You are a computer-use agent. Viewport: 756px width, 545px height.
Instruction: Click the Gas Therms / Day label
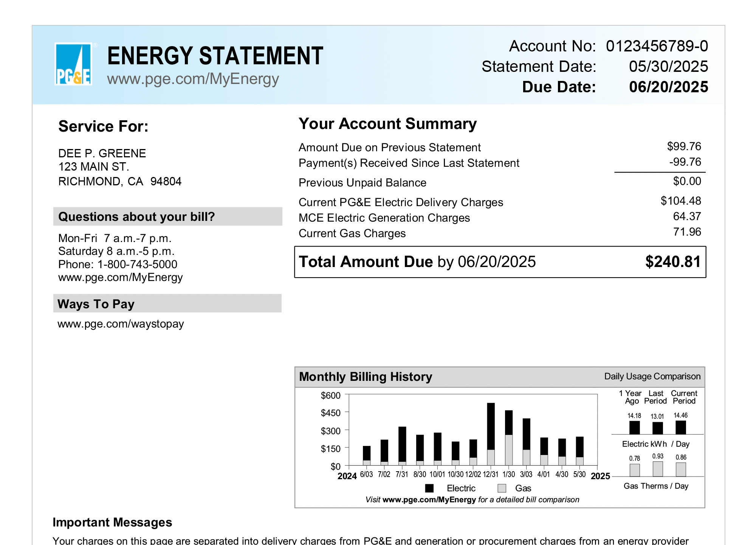(x=656, y=486)
